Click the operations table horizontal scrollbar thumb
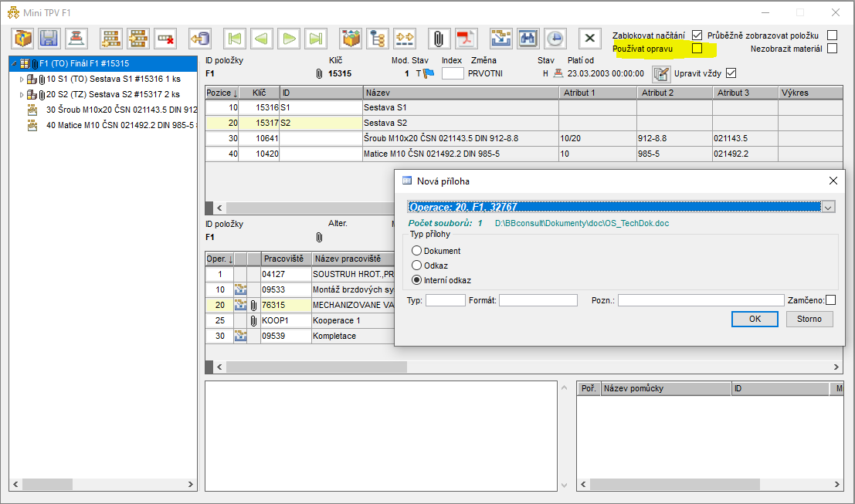The height and width of the screenshot is (504, 855). [x=316, y=367]
